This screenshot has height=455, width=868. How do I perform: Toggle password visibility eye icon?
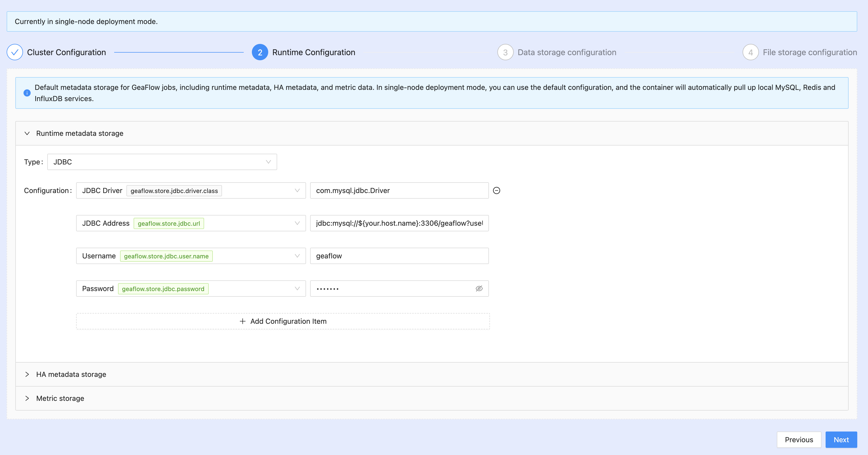coord(479,289)
